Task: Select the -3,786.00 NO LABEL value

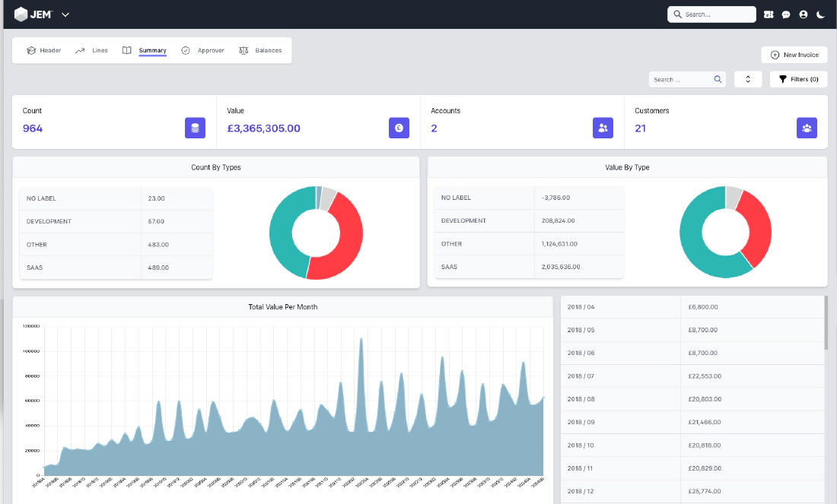Action: [x=555, y=198]
